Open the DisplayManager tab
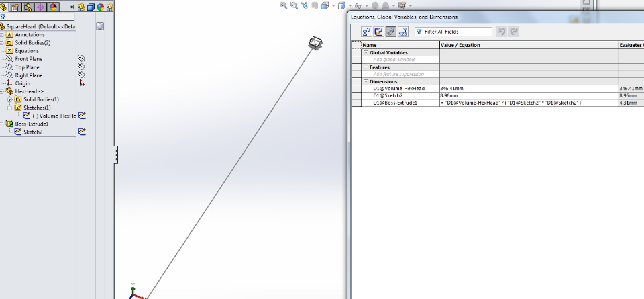 53,7
